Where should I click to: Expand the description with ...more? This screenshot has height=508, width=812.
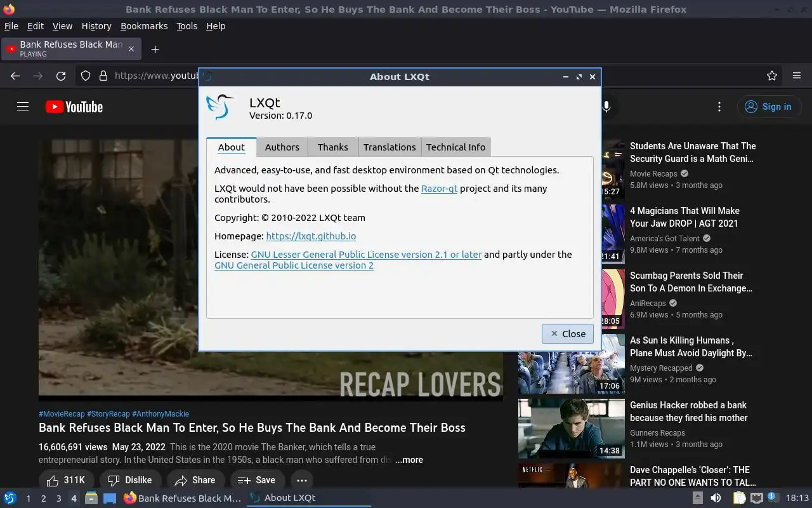tap(409, 460)
